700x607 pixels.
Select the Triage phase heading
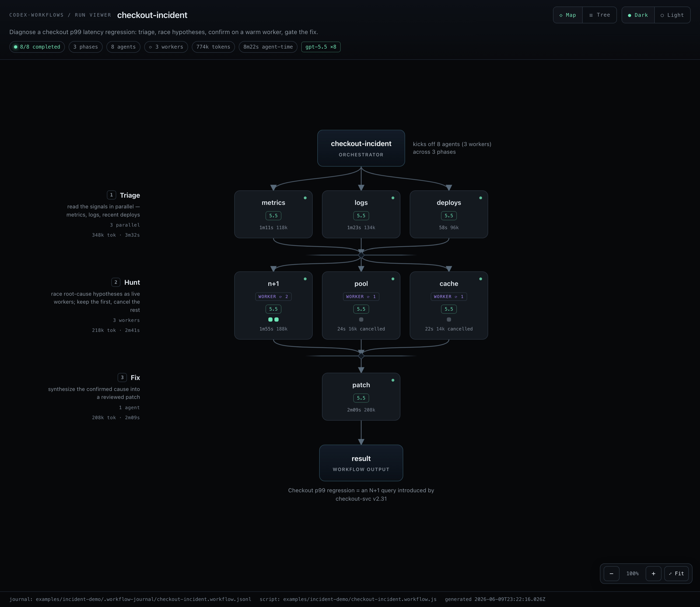(130, 195)
